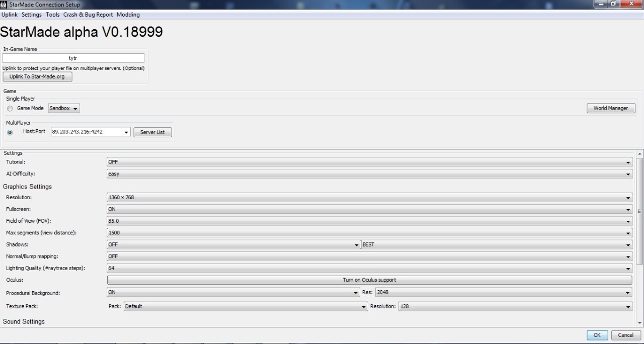Open the Crash & Bug Report menu
The width and height of the screenshot is (644, 344).
[x=88, y=15]
